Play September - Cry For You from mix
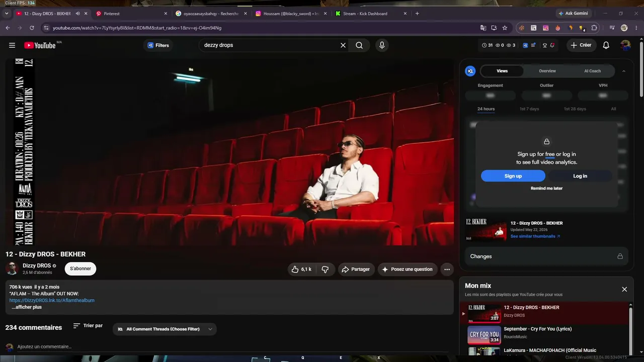 (x=546, y=334)
